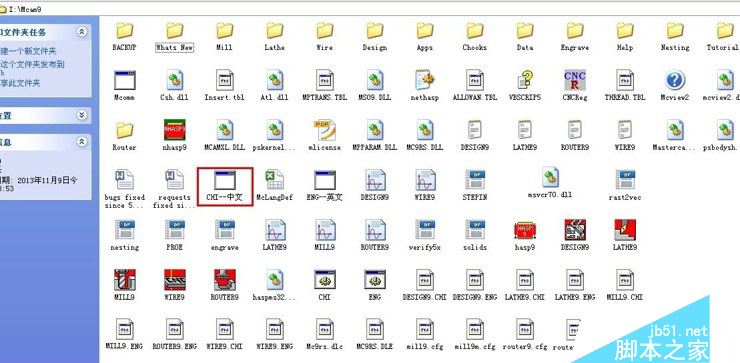Click the MC9RS.DLE file
Screen dimensions: 740x363
(x=375, y=329)
